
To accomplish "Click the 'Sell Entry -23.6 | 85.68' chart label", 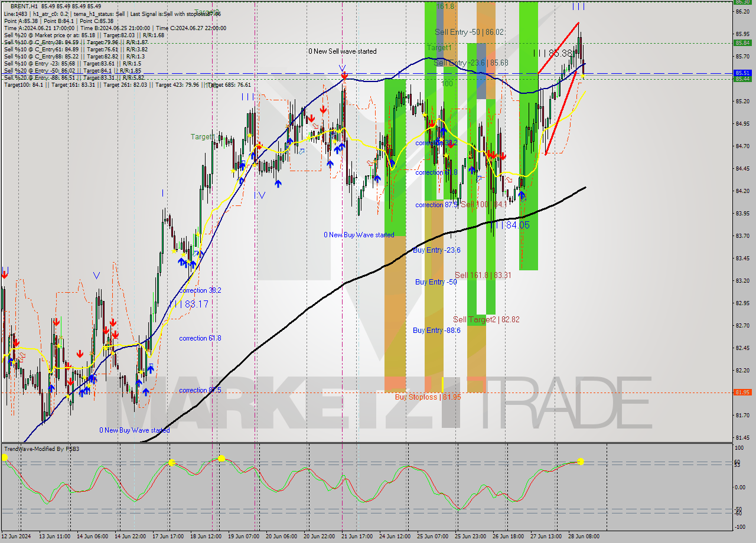I will pos(471,63).
